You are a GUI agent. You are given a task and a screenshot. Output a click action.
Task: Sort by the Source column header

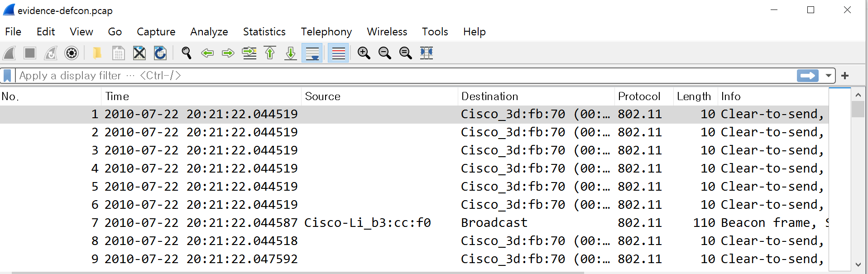379,96
